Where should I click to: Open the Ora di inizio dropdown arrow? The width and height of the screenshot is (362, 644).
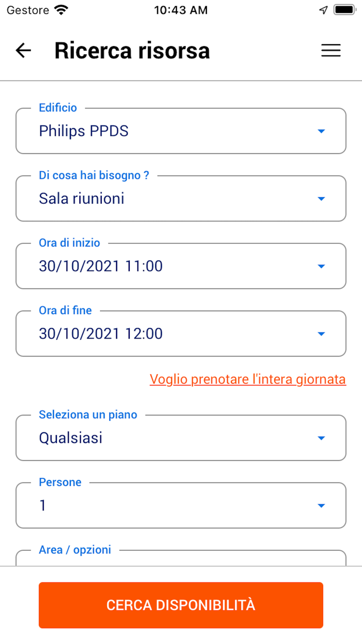pyautogui.click(x=321, y=267)
